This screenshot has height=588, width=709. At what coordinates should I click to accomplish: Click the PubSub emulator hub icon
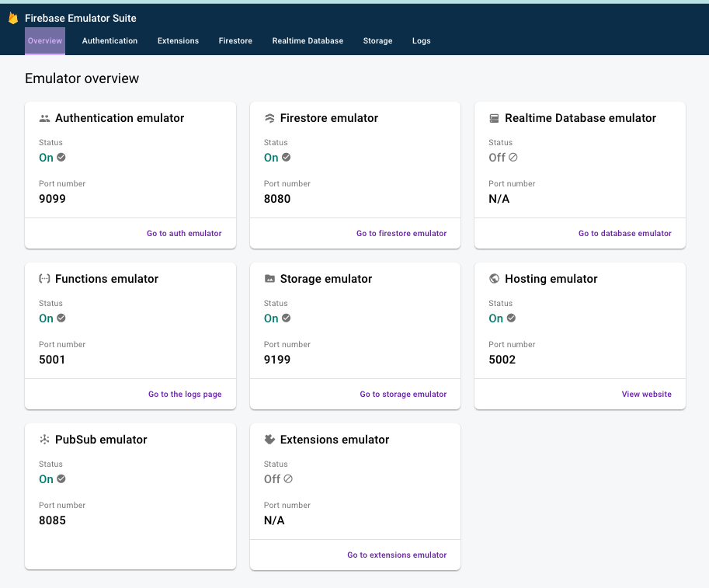click(x=44, y=439)
